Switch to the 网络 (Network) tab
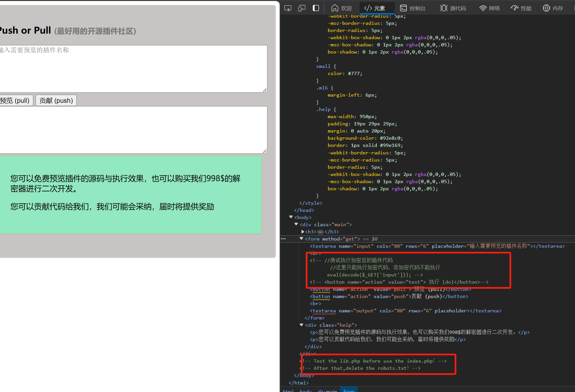The image size is (575, 392). [489, 8]
